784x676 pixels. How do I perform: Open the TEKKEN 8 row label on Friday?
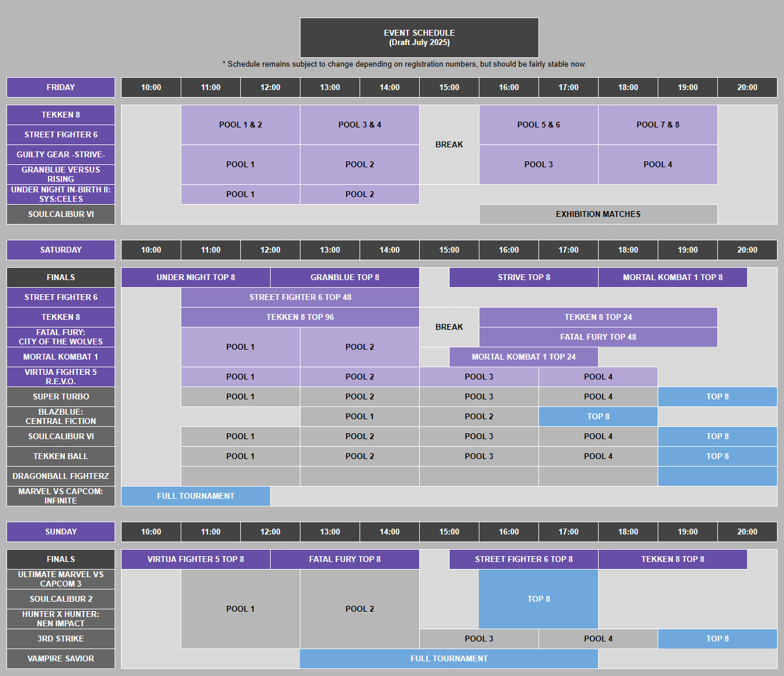pyautogui.click(x=60, y=115)
